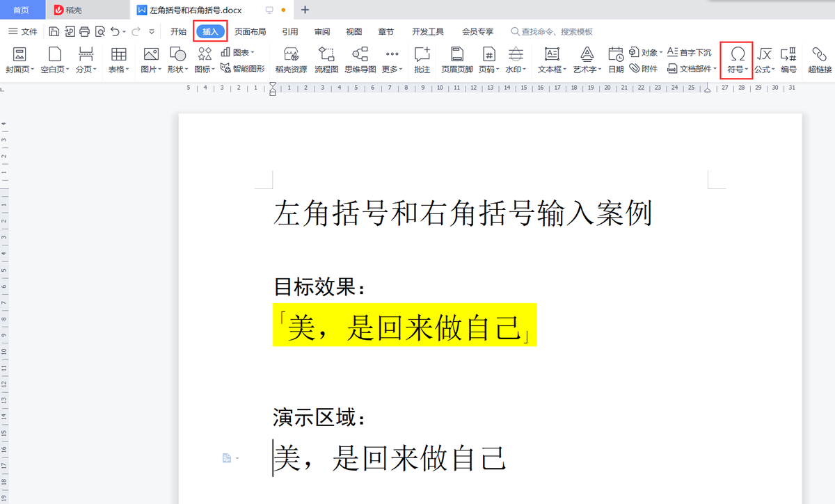Click the monitor icon on document tab

coord(270,10)
